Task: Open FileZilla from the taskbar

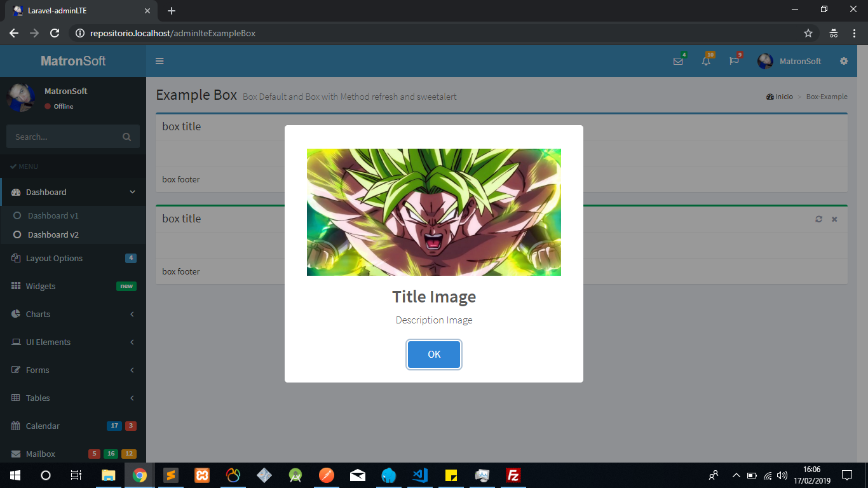Action: click(513, 475)
